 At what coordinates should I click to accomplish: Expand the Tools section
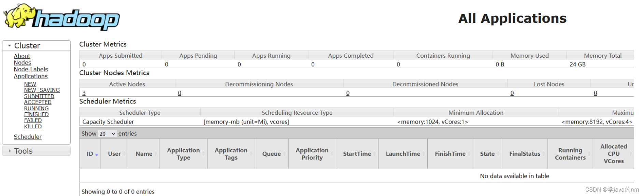coord(36,151)
